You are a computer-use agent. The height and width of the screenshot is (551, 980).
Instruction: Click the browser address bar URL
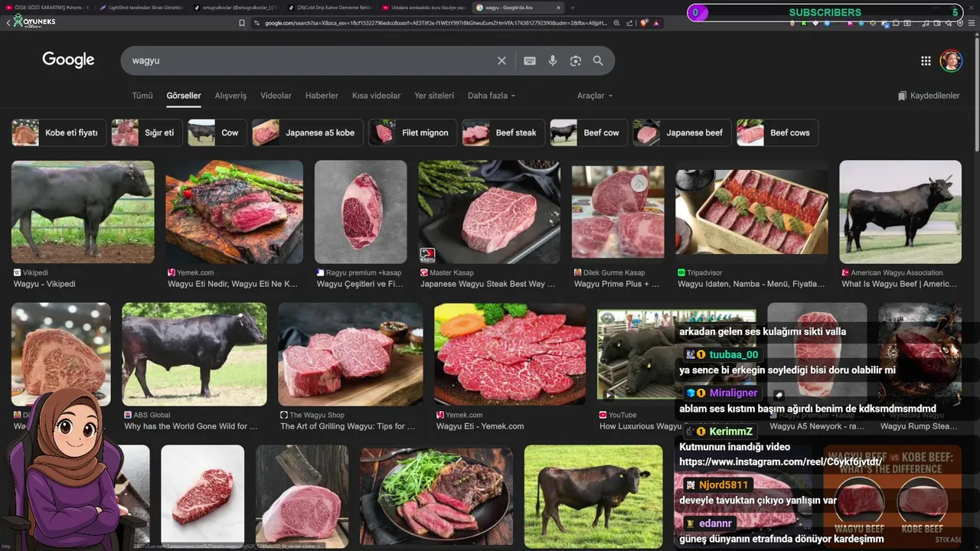[x=435, y=23]
